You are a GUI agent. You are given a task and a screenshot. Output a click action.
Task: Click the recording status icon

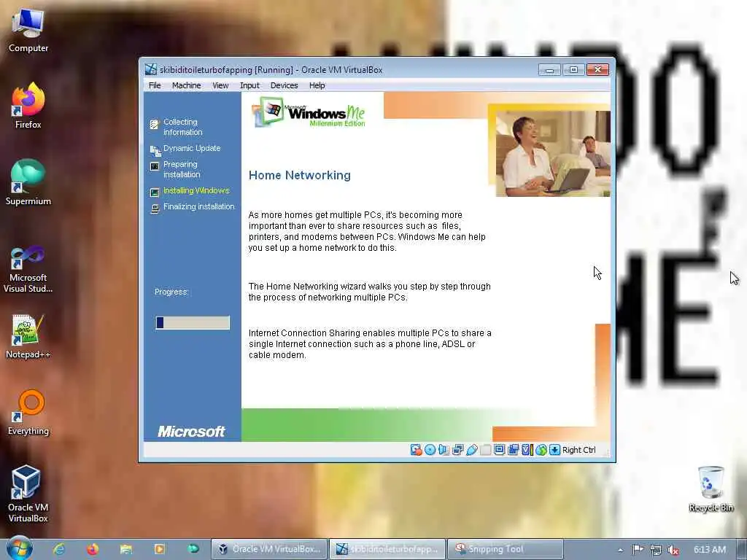click(513, 449)
